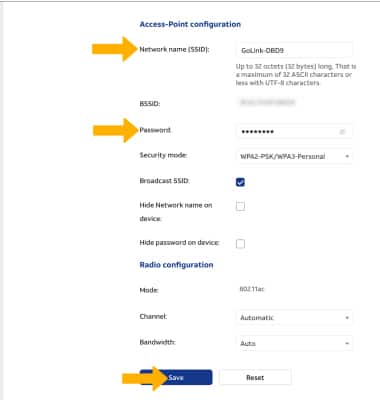Viewport: 380px width, 400px height.
Task: Click the 802.11ac mode value
Action: [252, 289]
